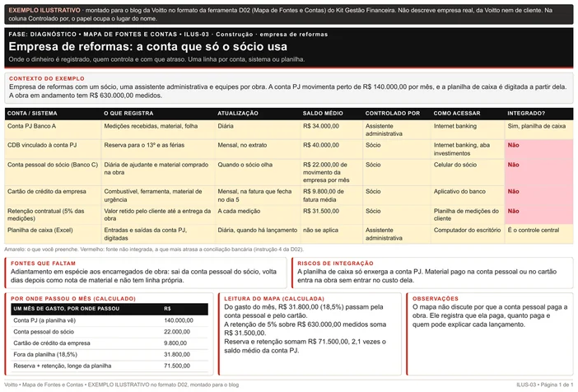Click footer 'ILUS-03 • Página 1 de 1'
Image resolution: width=578 pixels, height=392 pixels.
[545, 385]
